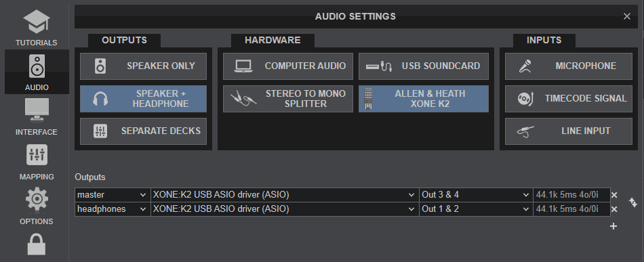Swap outputs using the arrows icon
644x262 pixels.
point(633,202)
